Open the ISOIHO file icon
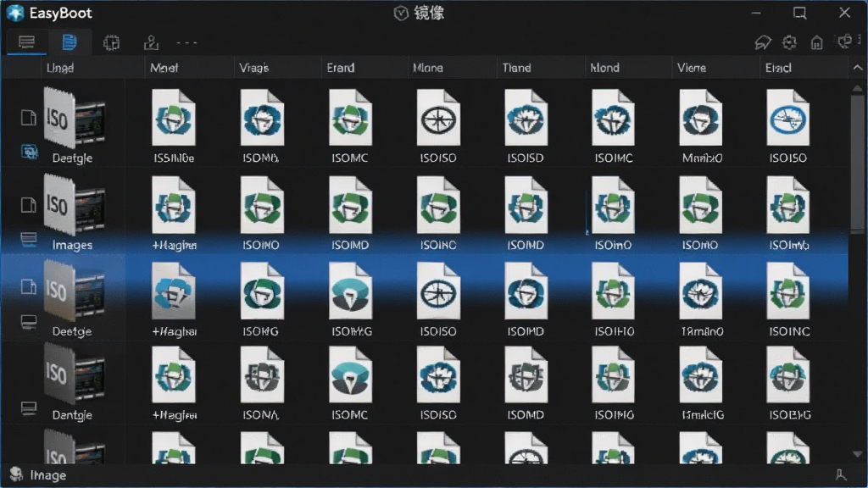This screenshot has width=868, height=488. [x=614, y=291]
